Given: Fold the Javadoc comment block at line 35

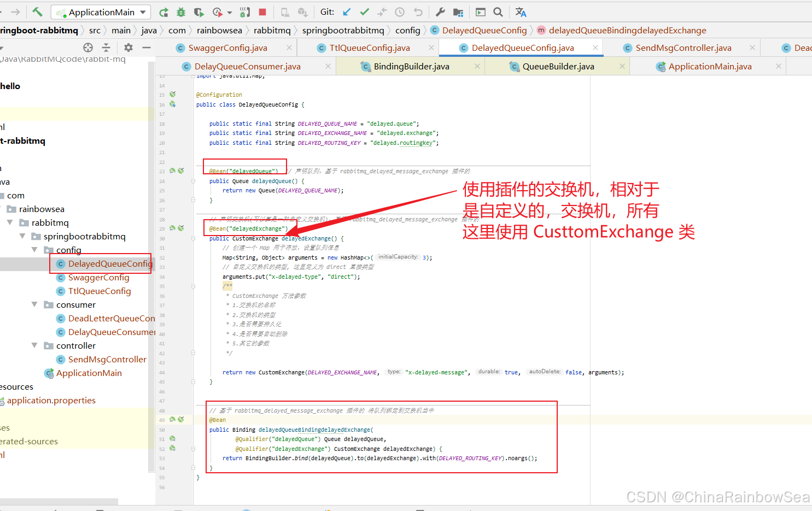Looking at the screenshot, I should [193, 286].
